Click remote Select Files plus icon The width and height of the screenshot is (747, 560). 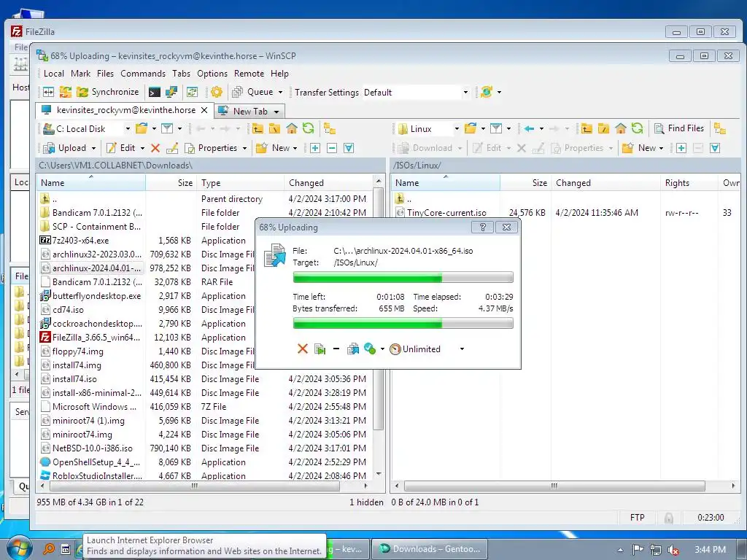[681, 148]
